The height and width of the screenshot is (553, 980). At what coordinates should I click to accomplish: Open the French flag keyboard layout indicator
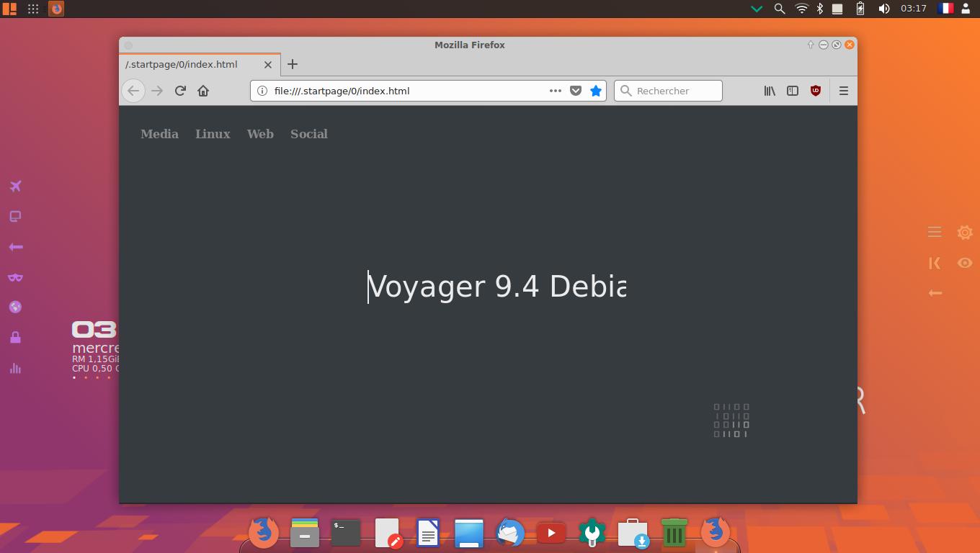(x=945, y=9)
